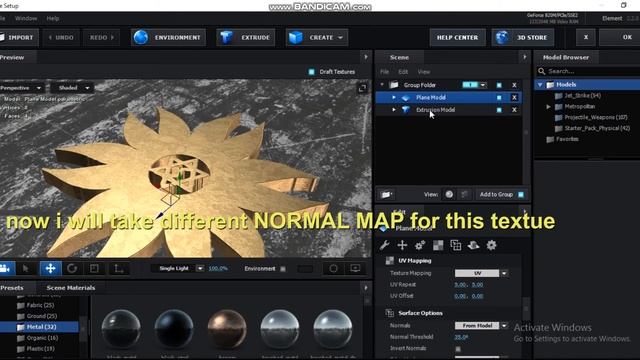This screenshot has width=640, height=360.
Task: Select the arrow pointer tool under preview
Action: tap(26, 268)
